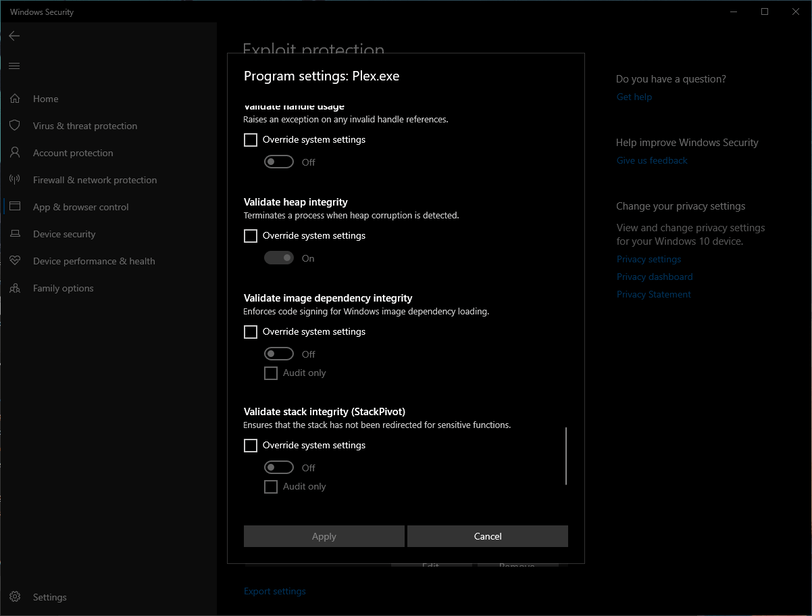Screen dimensions: 812x616
Task: Toggle the Validate stack integrity switch
Action: click(279, 467)
